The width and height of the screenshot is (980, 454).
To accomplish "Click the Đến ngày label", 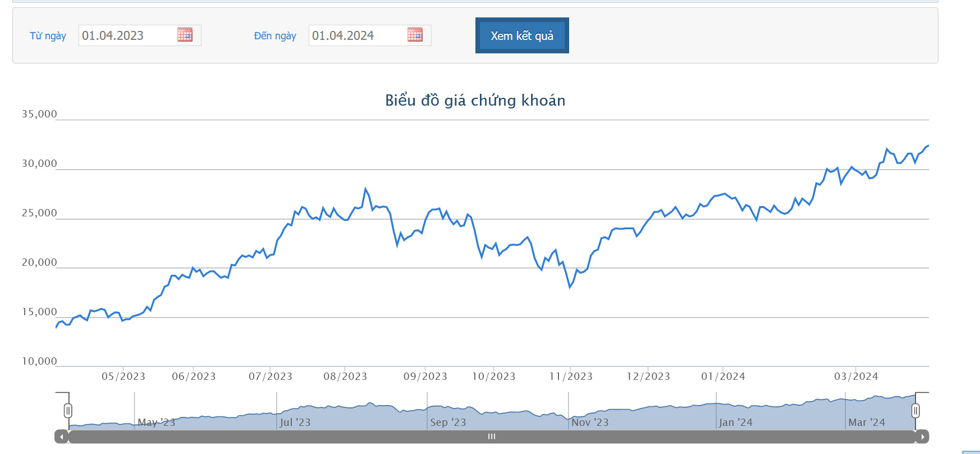I will click(x=275, y=36).
